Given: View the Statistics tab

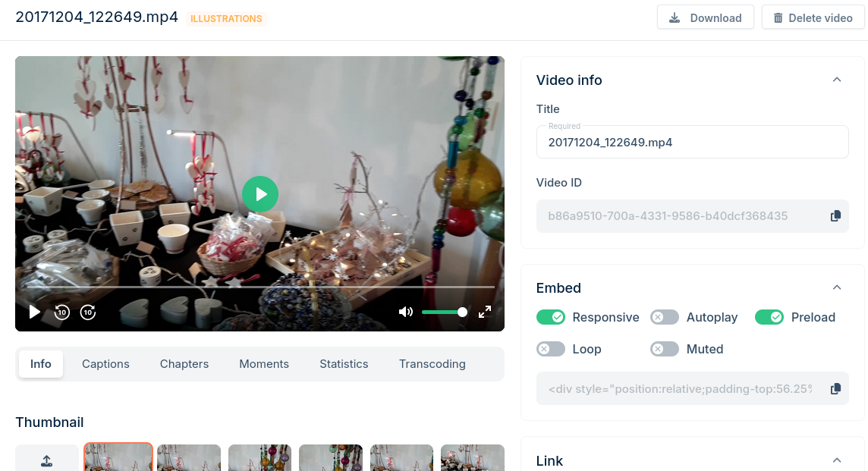Looking at the screenshot, I should coord(344,364).
